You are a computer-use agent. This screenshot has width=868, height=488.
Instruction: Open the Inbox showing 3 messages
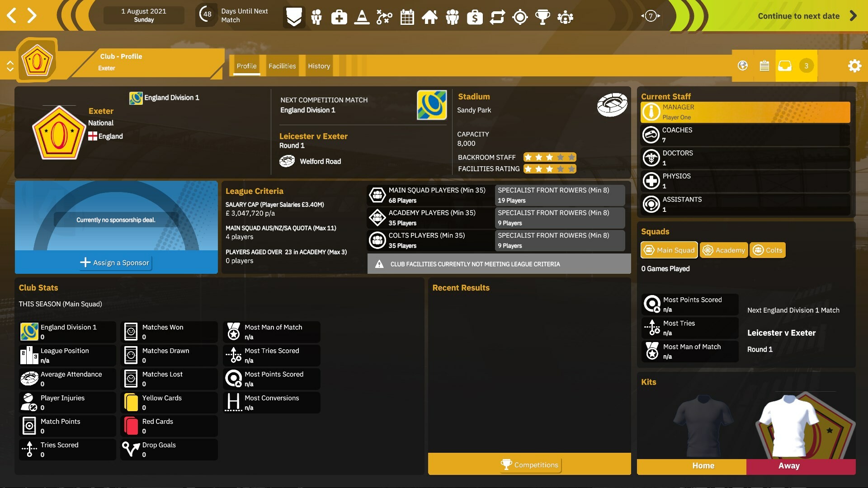[784, 66]
